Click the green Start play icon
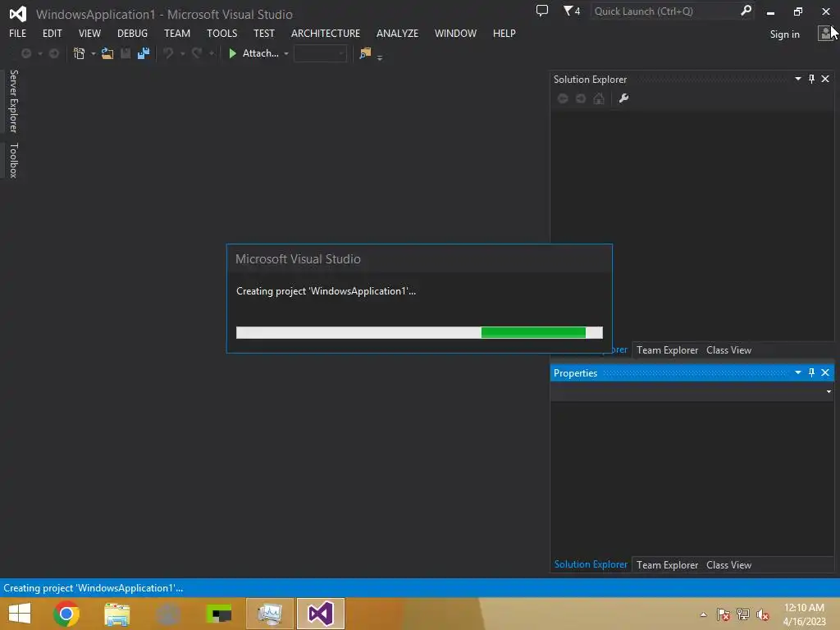The width and height of the screenshot is (840, 630). tap(232, 53)
